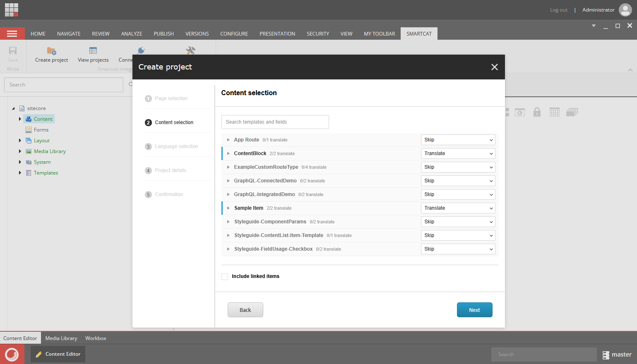Open the App Route action dropdown
Viewport: 637px width, 364px height.
(x=458, y=140)
